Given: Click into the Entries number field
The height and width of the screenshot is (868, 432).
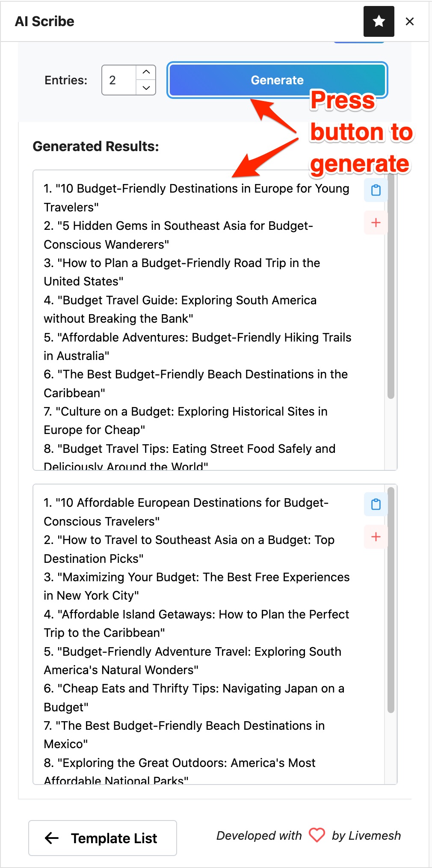Looking at the screenshot, I should [119, 80].
